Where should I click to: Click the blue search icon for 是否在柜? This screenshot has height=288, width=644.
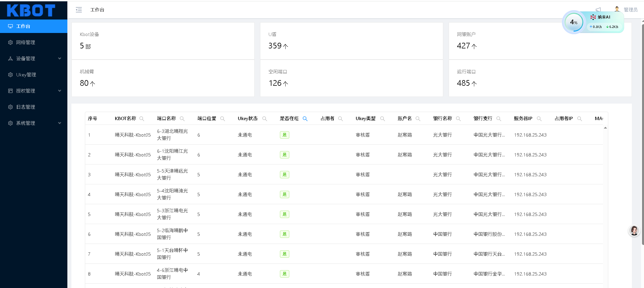pos(305,119)
